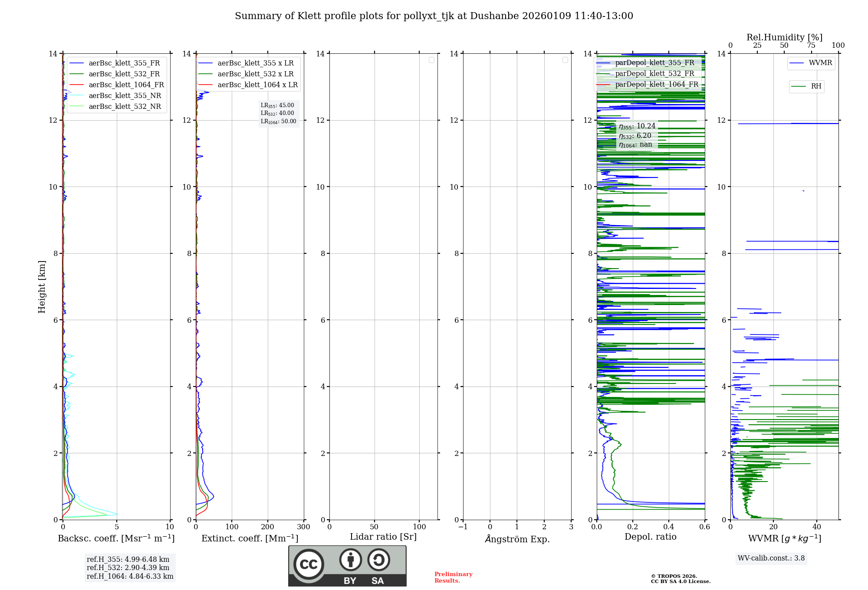Click the attribution person icon in license badge

coord(350,560)
